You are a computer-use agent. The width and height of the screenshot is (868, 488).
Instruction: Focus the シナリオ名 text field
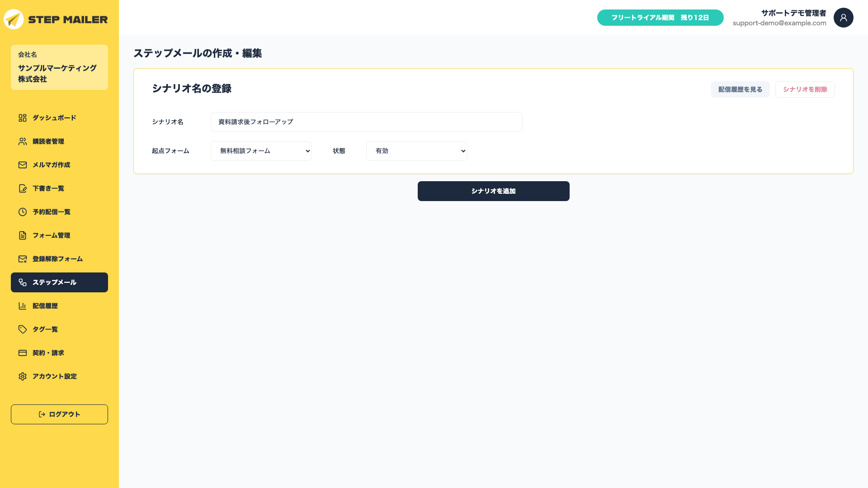click(367, 122)
